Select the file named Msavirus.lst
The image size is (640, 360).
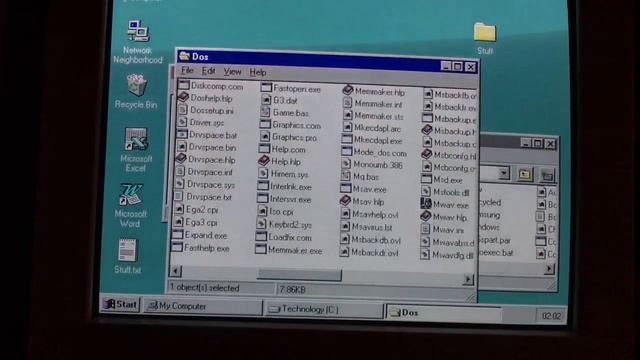(371, 227)
